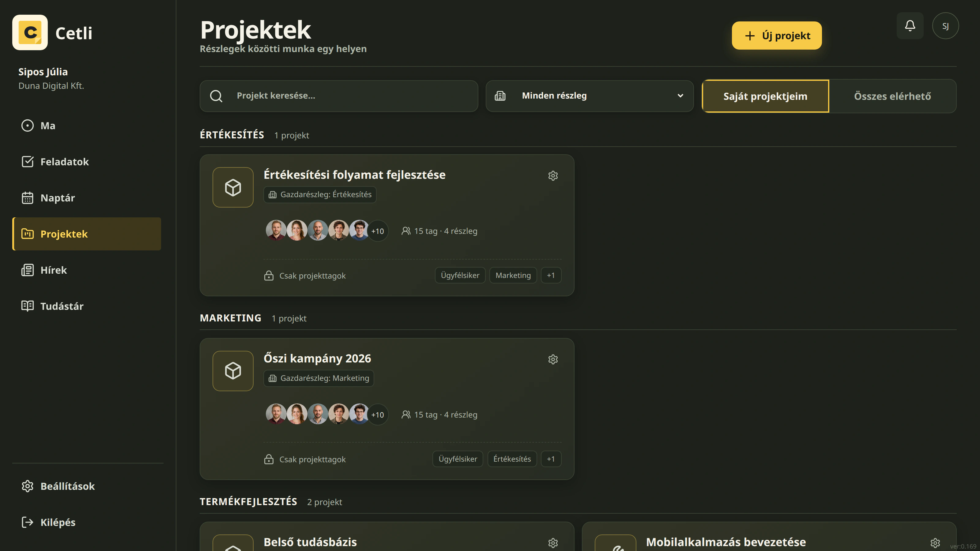This screenshot has width=980, height=551.
Task: Open Hírek in sidebar
Action: (86, 270)
